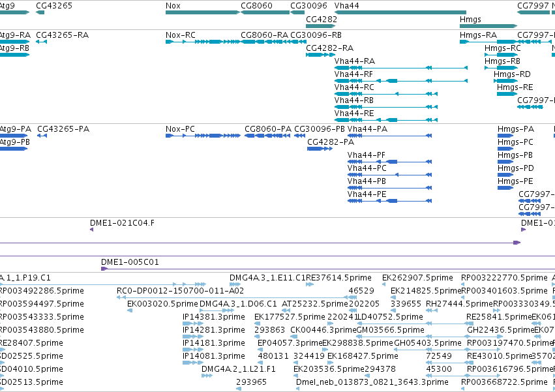The height and width of the screenshot is (392, 555).
Task: Click the CG4282 gene label
Action: tap(322, 20)
